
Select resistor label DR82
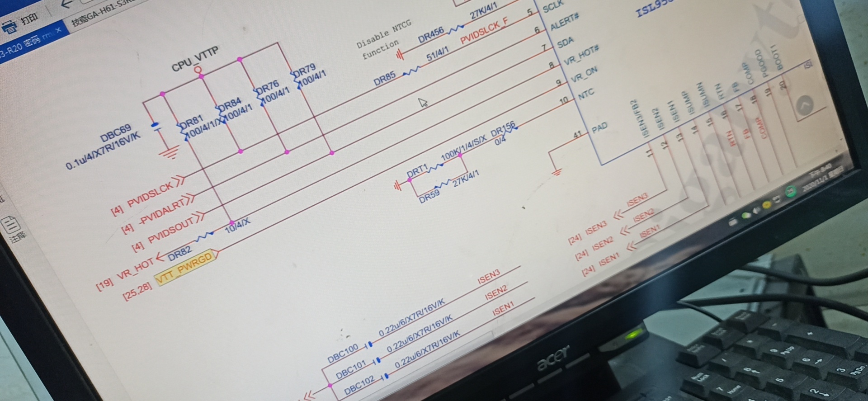coord(179,255)
